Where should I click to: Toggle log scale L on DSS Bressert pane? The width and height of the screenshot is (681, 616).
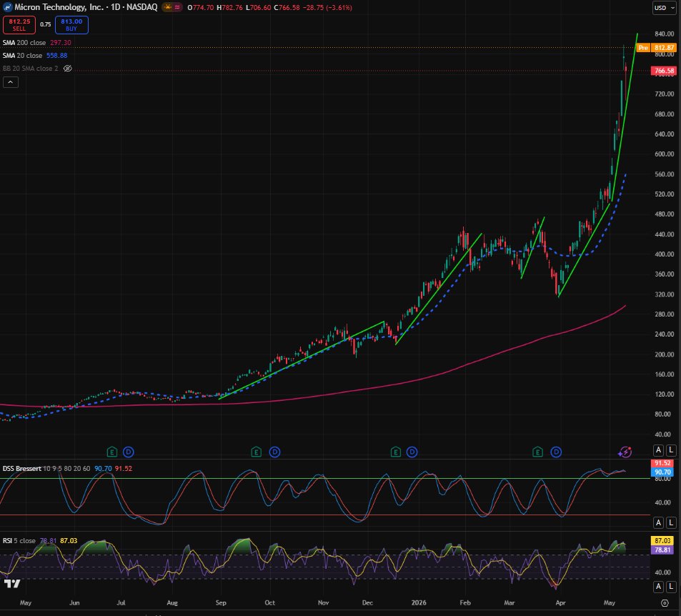[x=670, y=522]
